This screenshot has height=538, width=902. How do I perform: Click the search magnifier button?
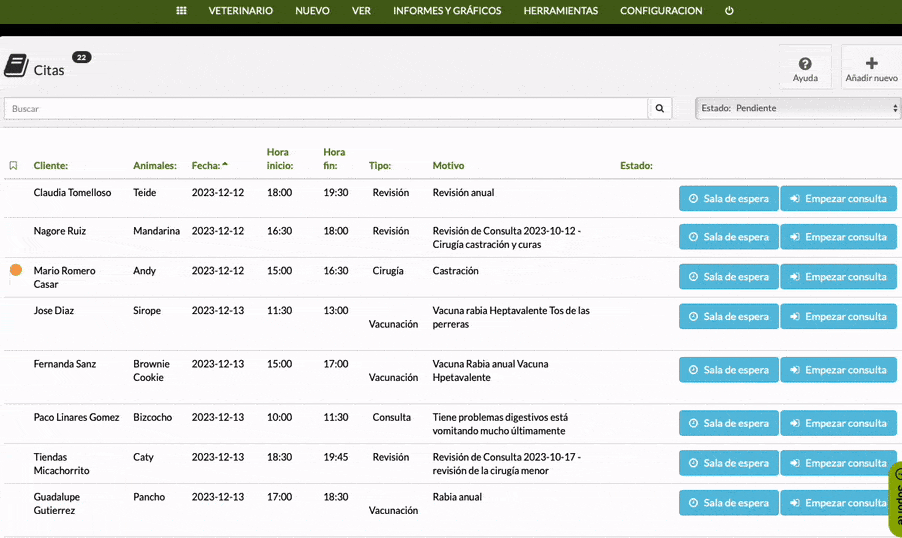660,108
